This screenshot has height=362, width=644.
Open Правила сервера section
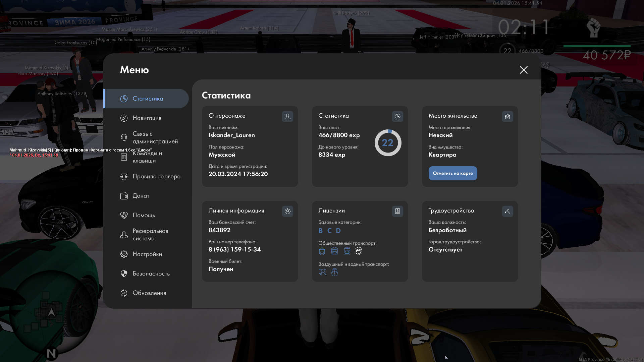coord(156,176)
